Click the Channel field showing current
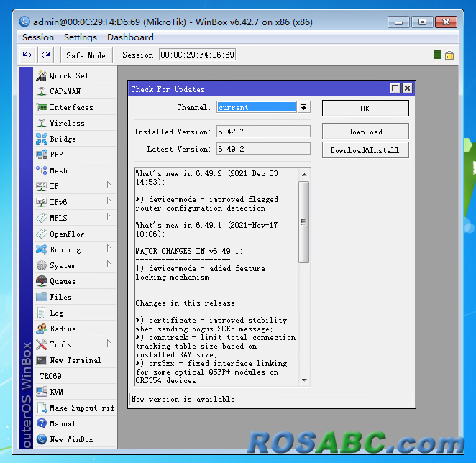This screenshot has height=463, width=476. coord(257,107)
